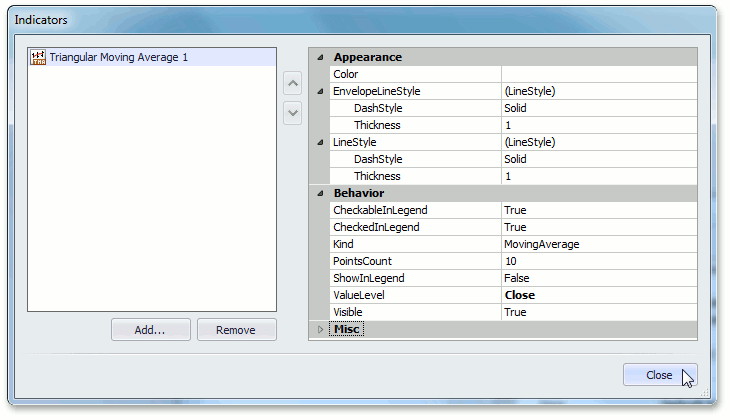Click the EnvelopeLineStyle (LineStyle) value
Screen dimensions: 730x420
(x=599, y=91)
